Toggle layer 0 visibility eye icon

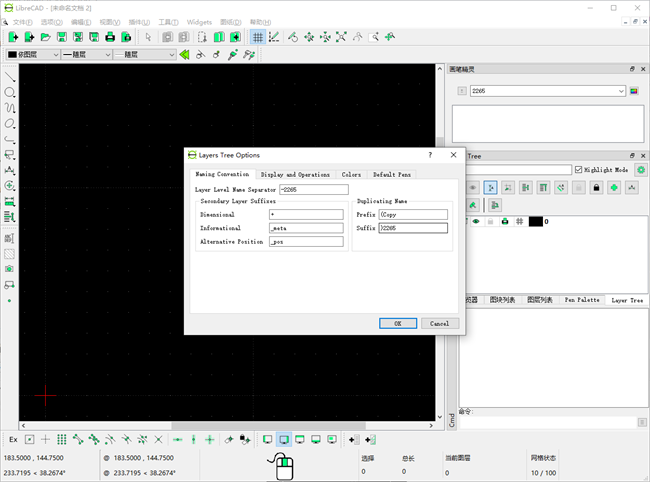[x=476, y=221]
